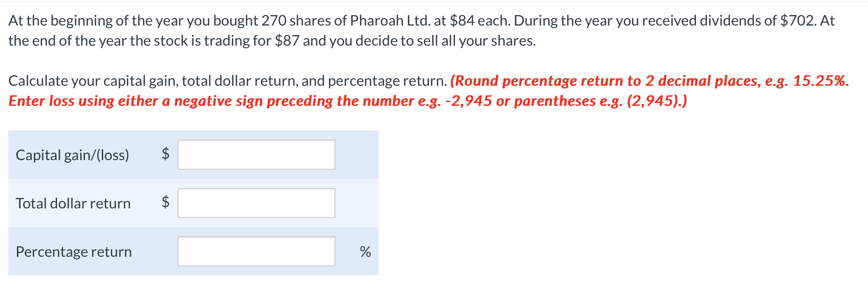
Task: Click the percent sign after Percentage return field
Action: pos(364,251)
